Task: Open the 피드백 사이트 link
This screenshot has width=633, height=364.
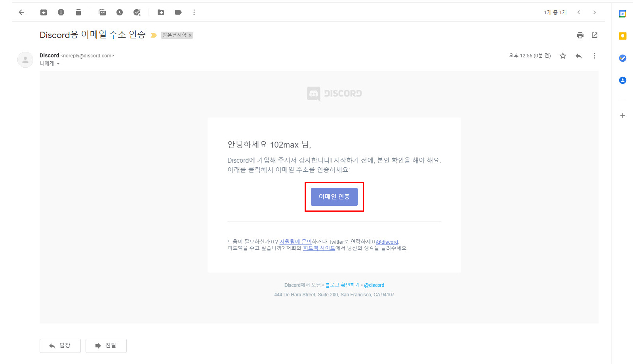Action: click(x=319, y=248)
